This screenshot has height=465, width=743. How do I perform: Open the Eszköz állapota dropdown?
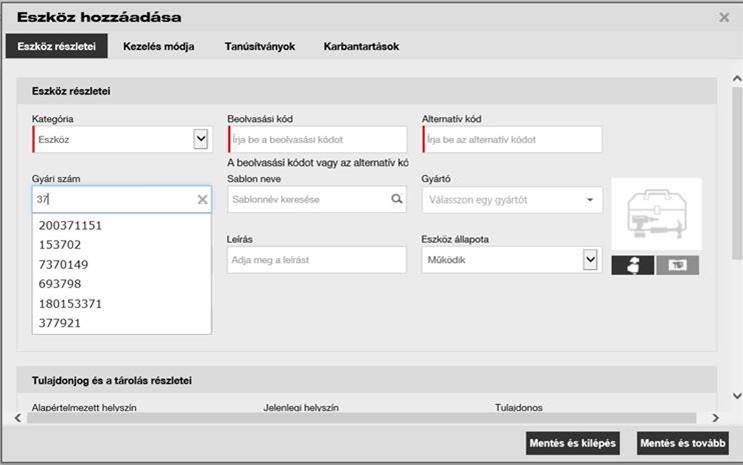pyautogui.click(x=590, y=260)
